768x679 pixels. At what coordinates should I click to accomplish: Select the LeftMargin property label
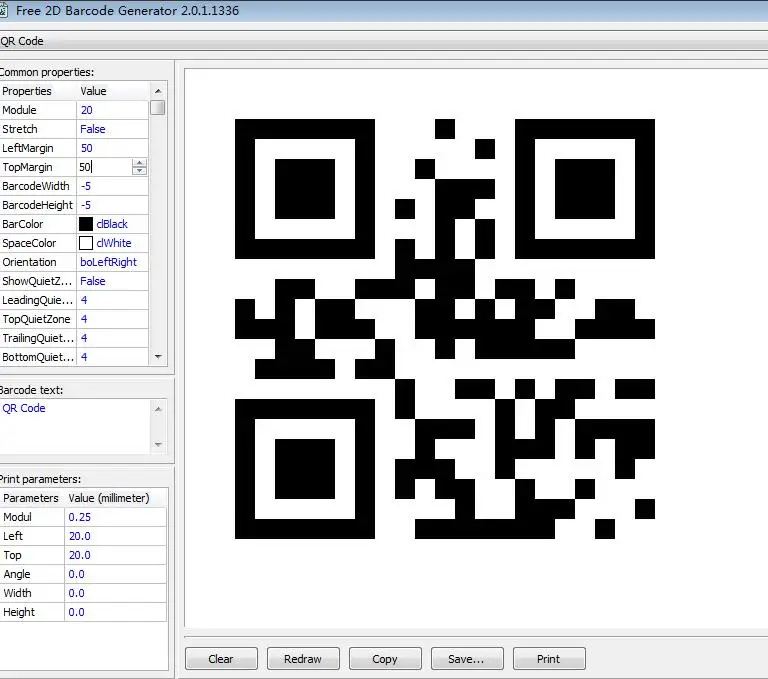tap(27, 148)
